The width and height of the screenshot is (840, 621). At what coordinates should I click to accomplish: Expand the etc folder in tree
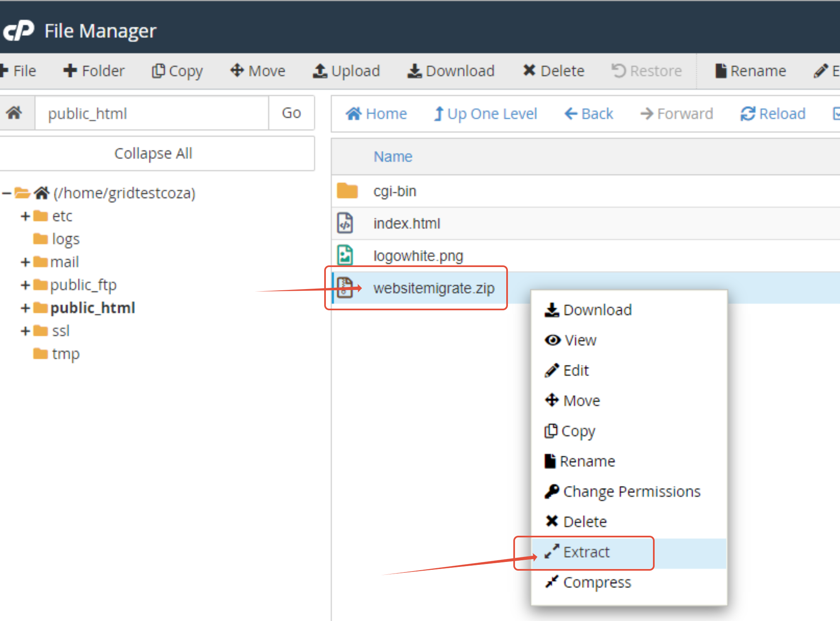pyautogui.click(x=25, y=216)
